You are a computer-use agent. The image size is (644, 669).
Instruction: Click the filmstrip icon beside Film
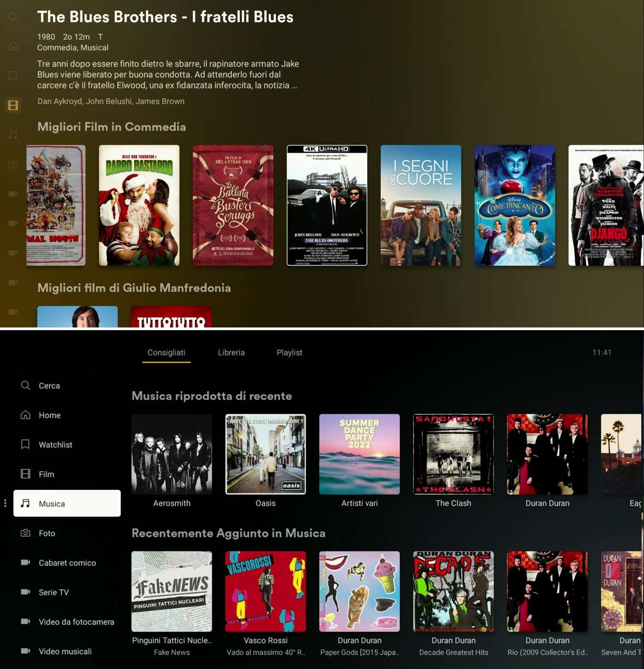[26, 474]
